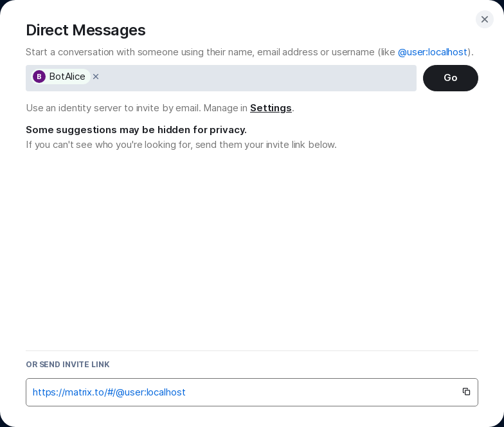Click the Direct Messages heading
Screen dimensions: 504x427
coord(85,30)
